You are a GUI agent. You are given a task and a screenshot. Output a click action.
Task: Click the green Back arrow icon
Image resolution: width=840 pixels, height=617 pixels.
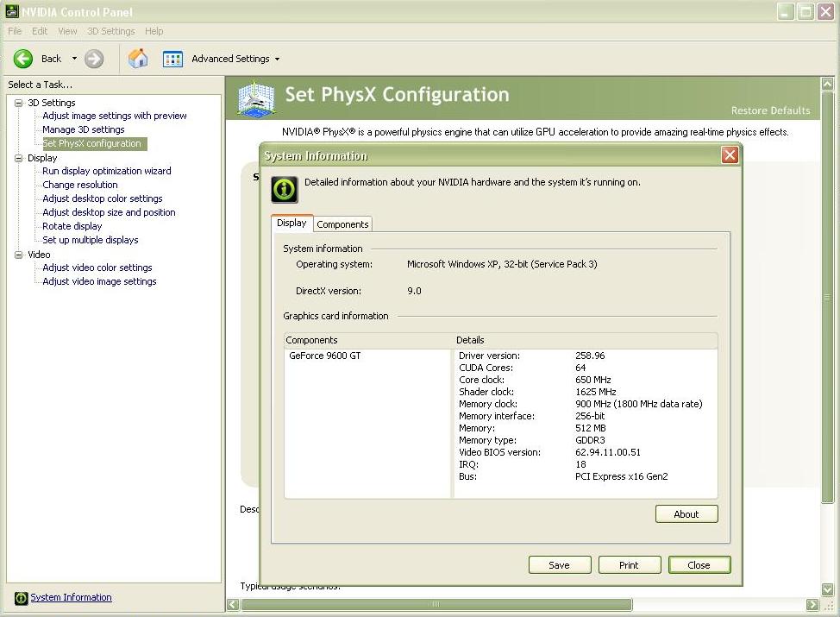coord(23,59)
